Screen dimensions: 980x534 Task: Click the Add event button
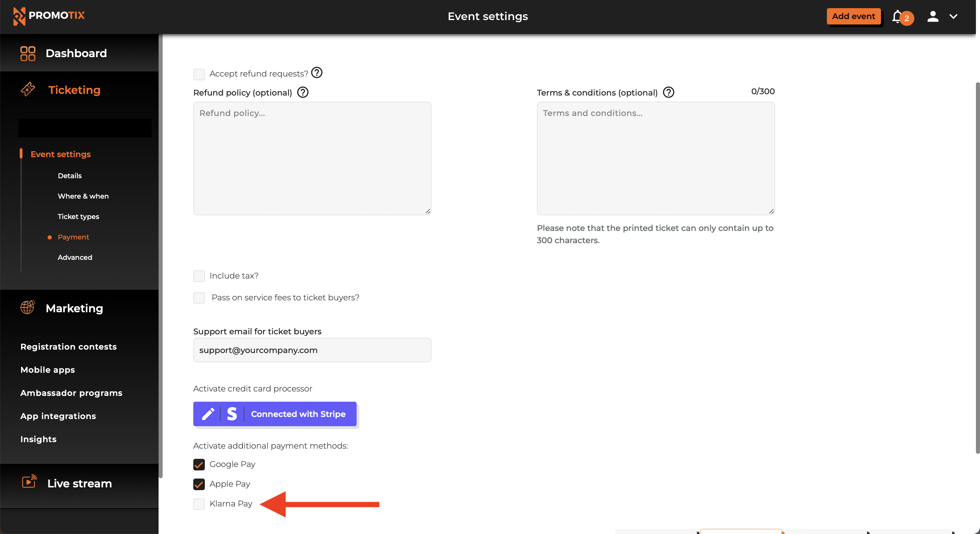[854, 16]
